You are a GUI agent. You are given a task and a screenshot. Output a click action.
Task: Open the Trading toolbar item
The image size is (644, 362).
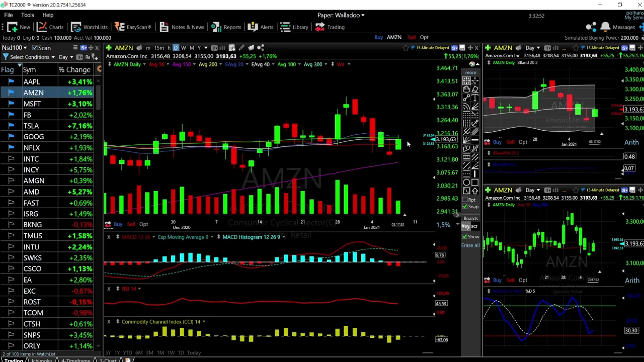point(330,27)
